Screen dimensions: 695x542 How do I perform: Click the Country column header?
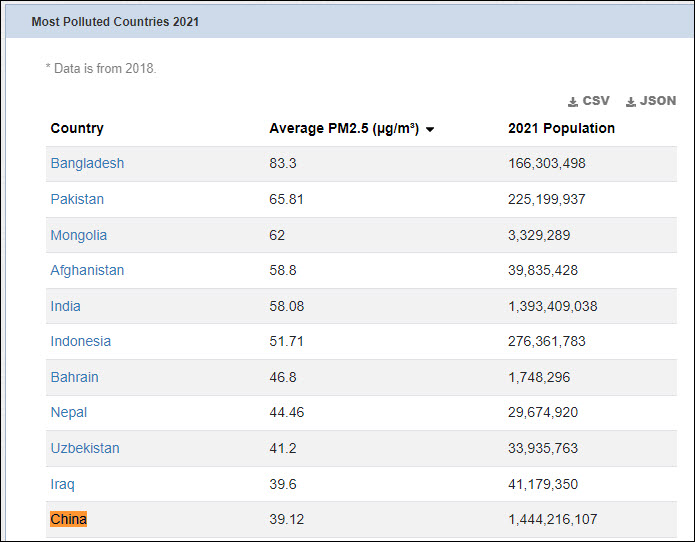(77, 128)
